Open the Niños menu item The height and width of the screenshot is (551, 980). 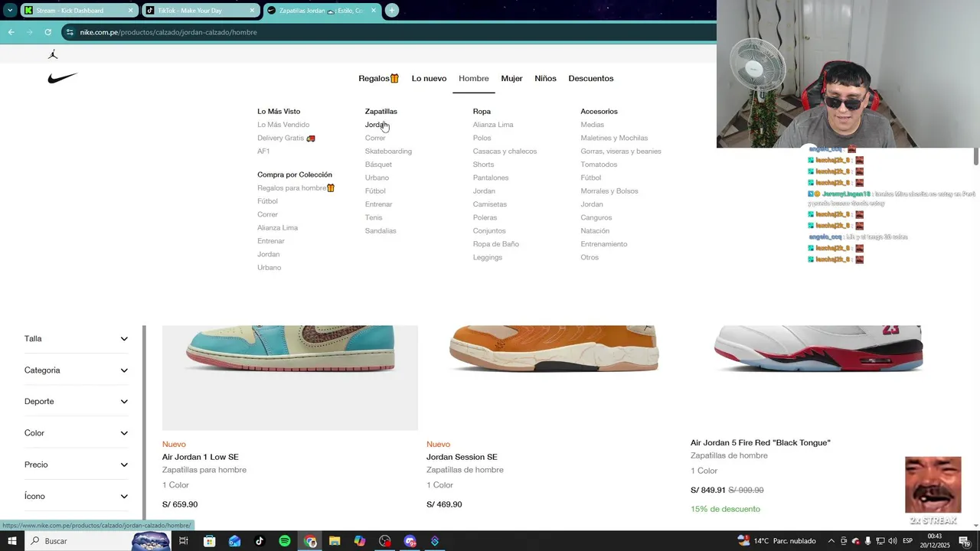545,78
